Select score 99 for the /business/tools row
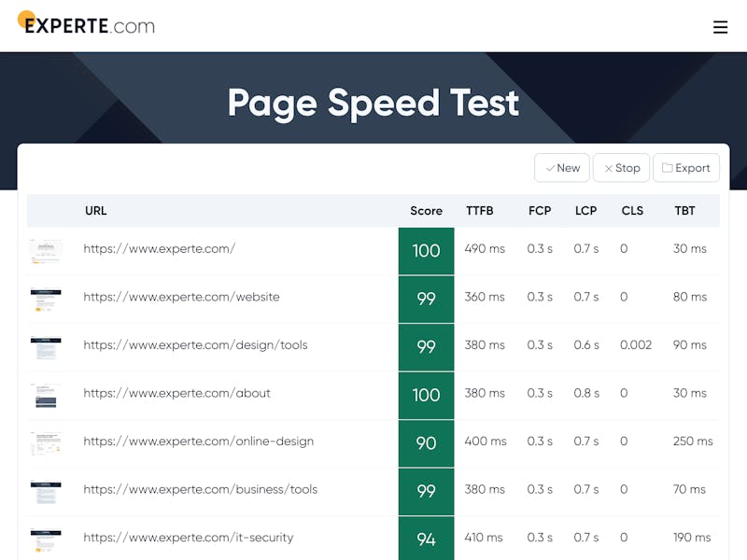The image size is (747, 560). tap(427, 492)
